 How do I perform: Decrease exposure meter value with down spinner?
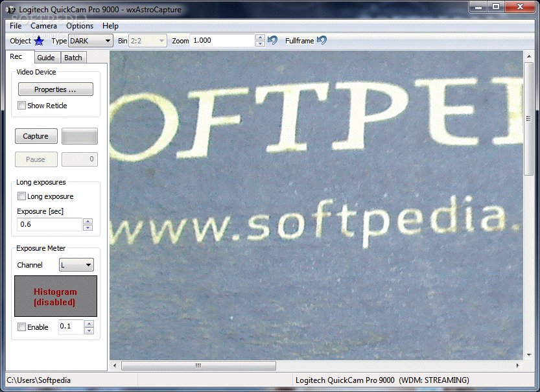pos(89,330)
